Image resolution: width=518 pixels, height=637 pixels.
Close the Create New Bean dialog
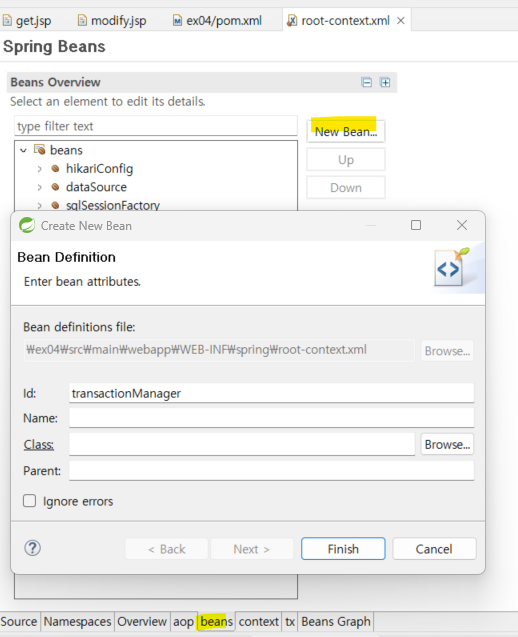(x=462, y=225)
